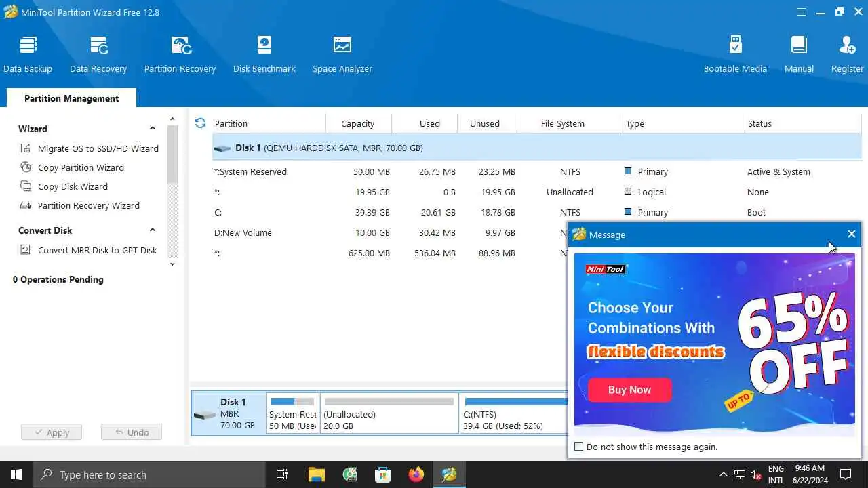Select the C:(NTFS) block in disk map
The image size is (868, 488).
515,413
